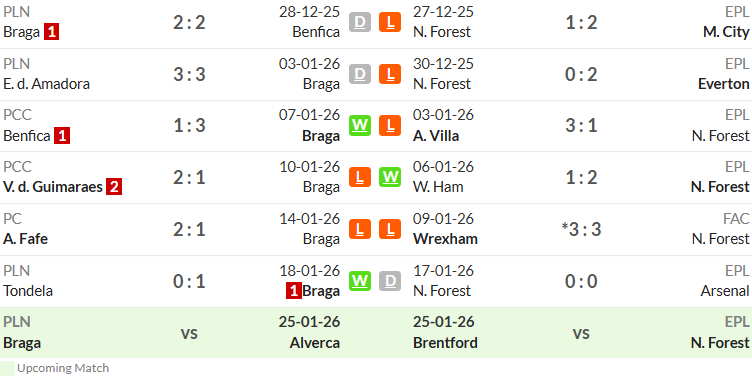Open the *3:3 Wrexham vs N. Forest score
This screenshot has height=387, width=752.
(581, 229)
